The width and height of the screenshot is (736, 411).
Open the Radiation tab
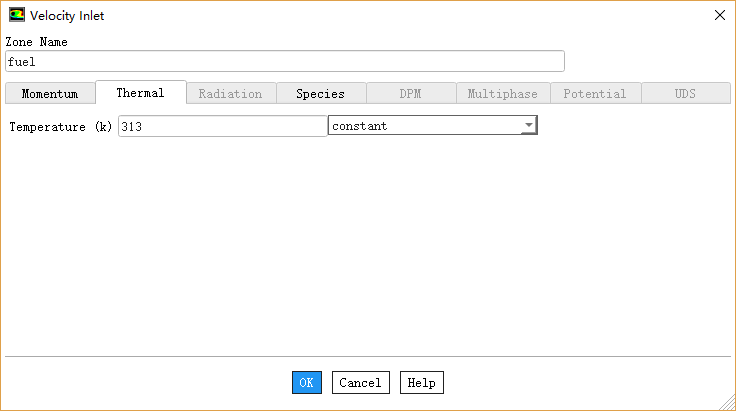click(230, 94)
